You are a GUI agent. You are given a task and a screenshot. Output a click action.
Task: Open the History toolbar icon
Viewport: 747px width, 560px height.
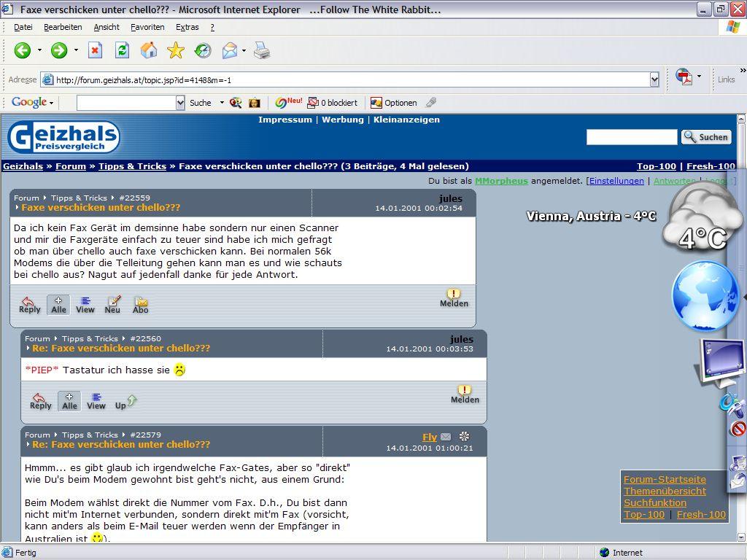(x=203, y=50)
